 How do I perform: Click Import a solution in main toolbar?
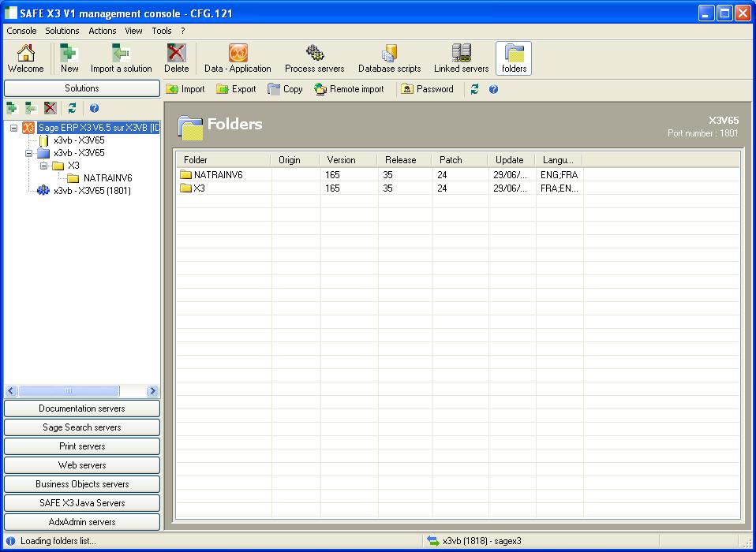pyautogui.click(x=121, y=58)
